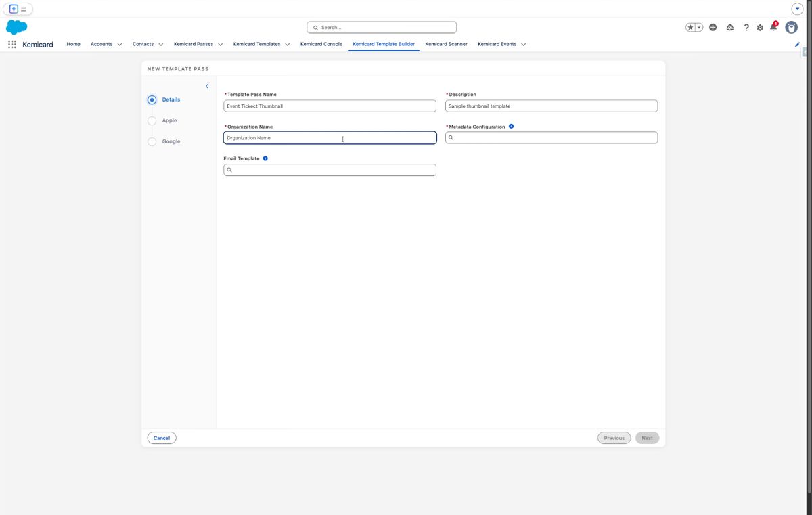Click the Salesforce cloud logo

17,27
